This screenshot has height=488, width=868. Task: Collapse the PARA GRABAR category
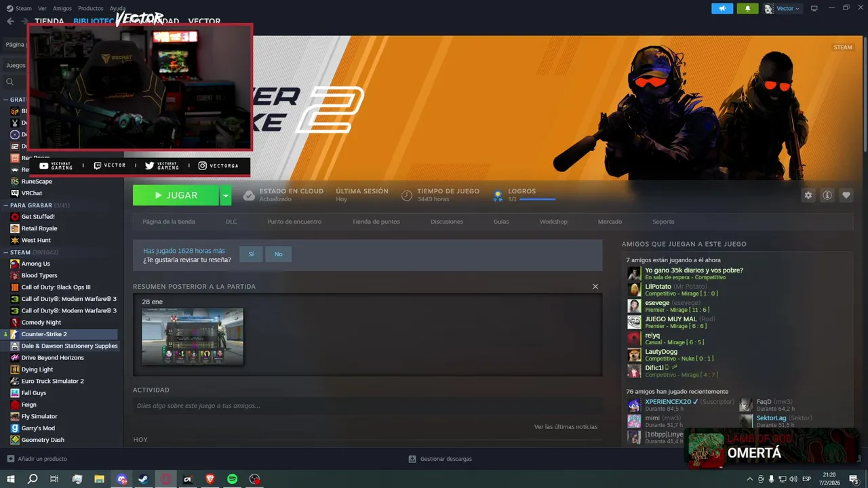pos(6,205)
